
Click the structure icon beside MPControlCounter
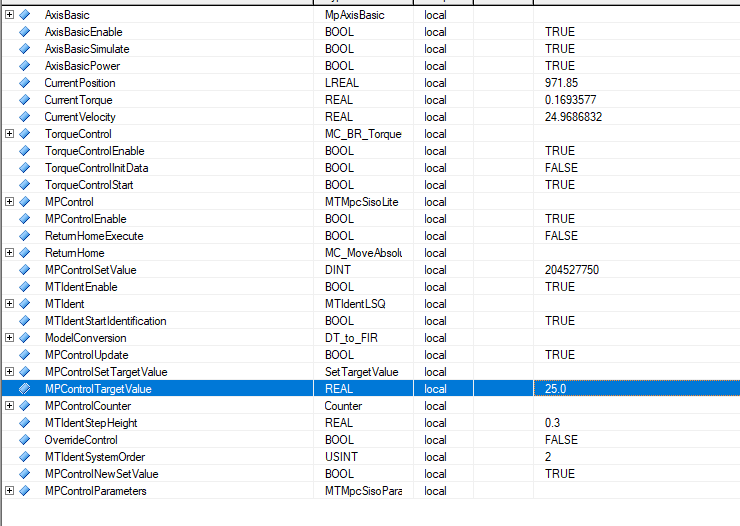[x=25, y=405]
